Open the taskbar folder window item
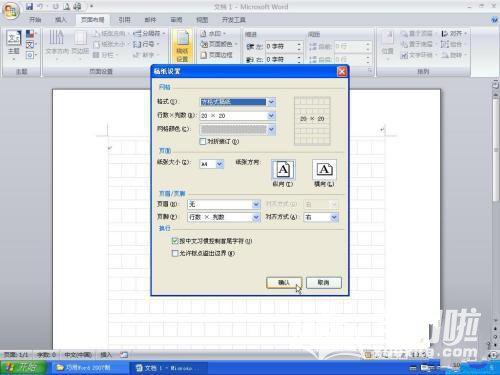Viewport: 500px width, 375px height. [89, 368]
